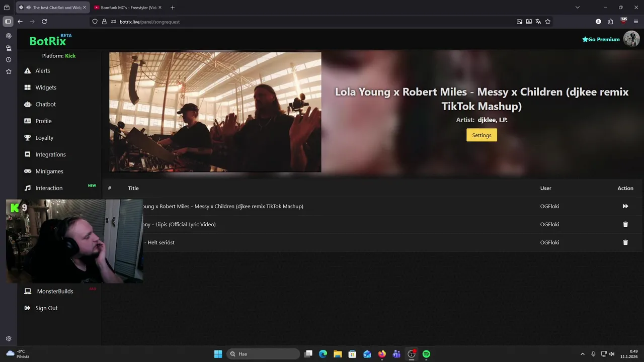The height and width of the screenshot is (362, 644).
Task: Open site permissions icon in address bar
Action: coord(114,22)
